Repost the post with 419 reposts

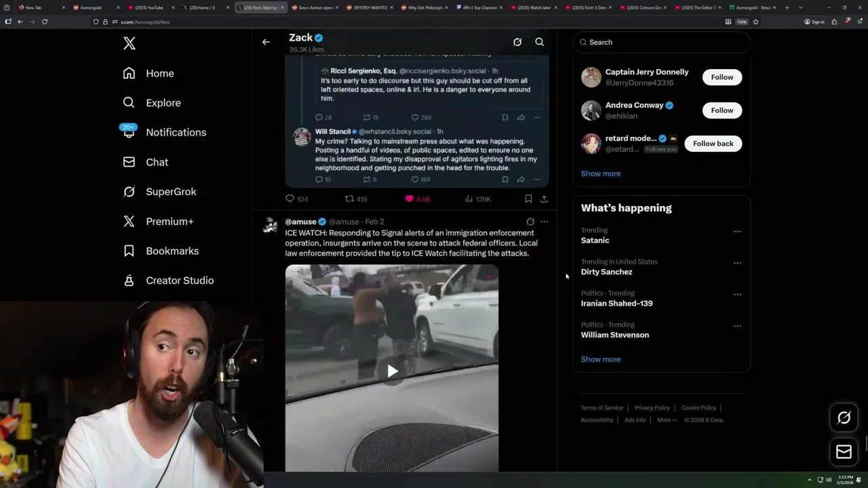click(356, 199)
